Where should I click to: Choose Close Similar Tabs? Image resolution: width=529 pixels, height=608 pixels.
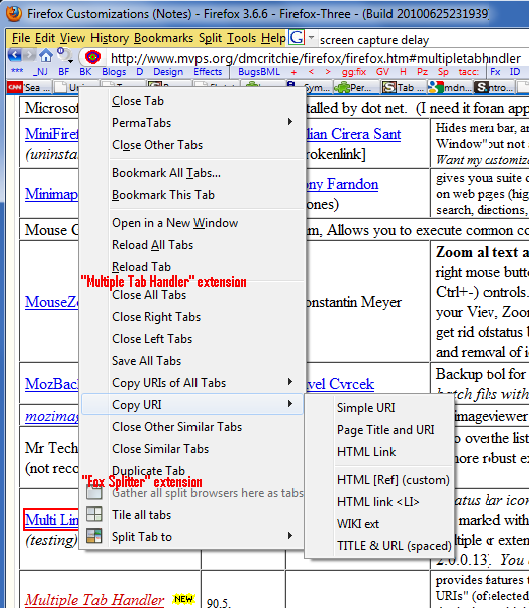(x=192, y=449)
